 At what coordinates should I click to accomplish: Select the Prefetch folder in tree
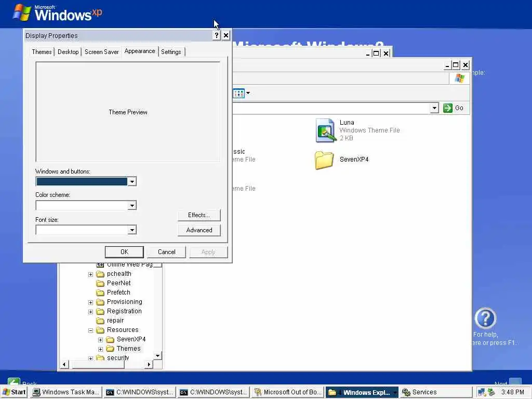tap(118, 292)
